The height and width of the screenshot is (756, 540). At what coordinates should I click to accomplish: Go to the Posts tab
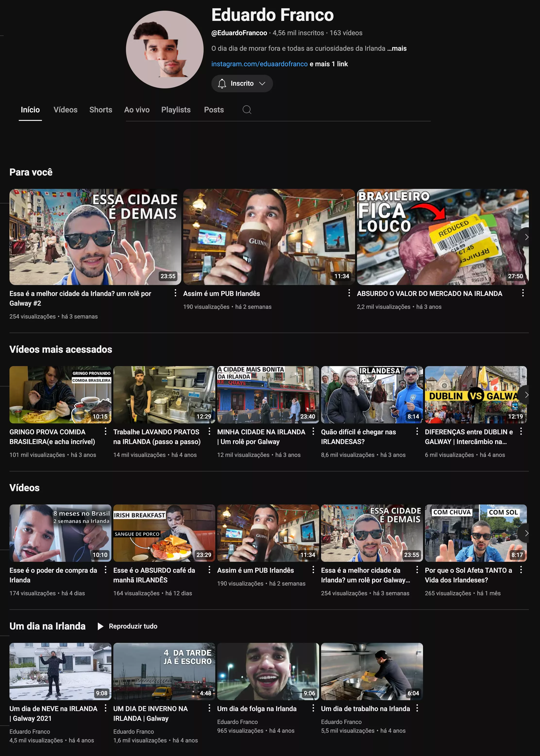[214, 110]
